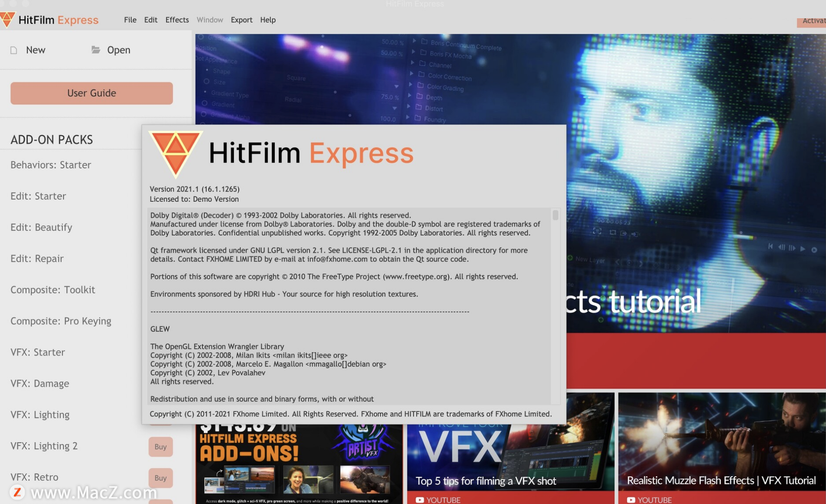Viewport: 826px width, 504px height.
Task: Open the Help menu
Action: click(x=268, y=20)
